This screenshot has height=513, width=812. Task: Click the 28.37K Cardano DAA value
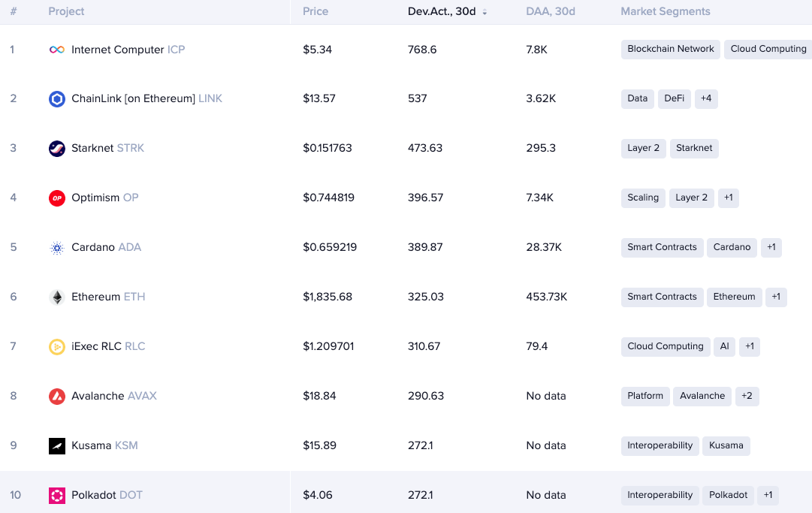[x=544, y=247]
